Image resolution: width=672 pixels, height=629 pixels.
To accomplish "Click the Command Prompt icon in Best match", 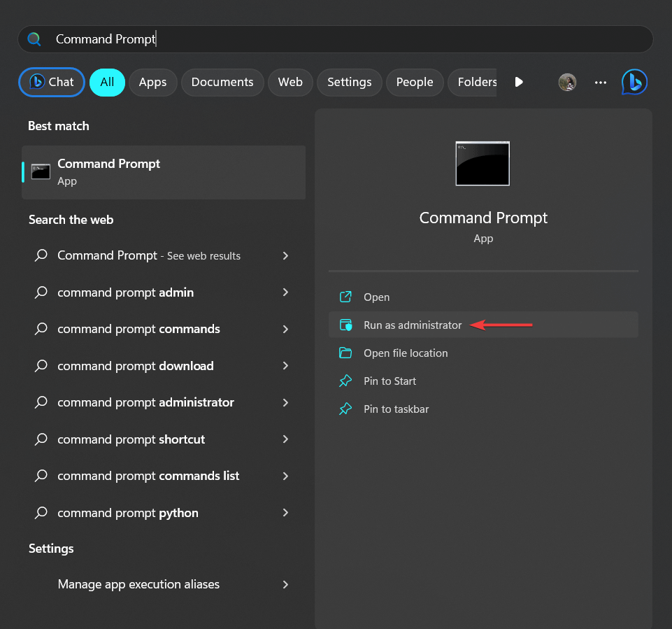I will tap(41, 172).
